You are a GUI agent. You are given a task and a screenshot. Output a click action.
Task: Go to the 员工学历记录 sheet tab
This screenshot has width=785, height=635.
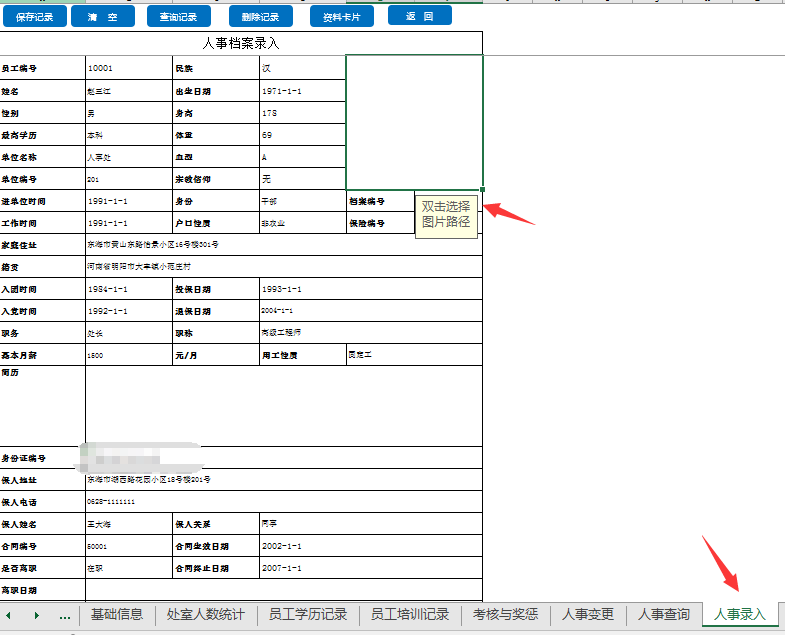tap(308, 614)
